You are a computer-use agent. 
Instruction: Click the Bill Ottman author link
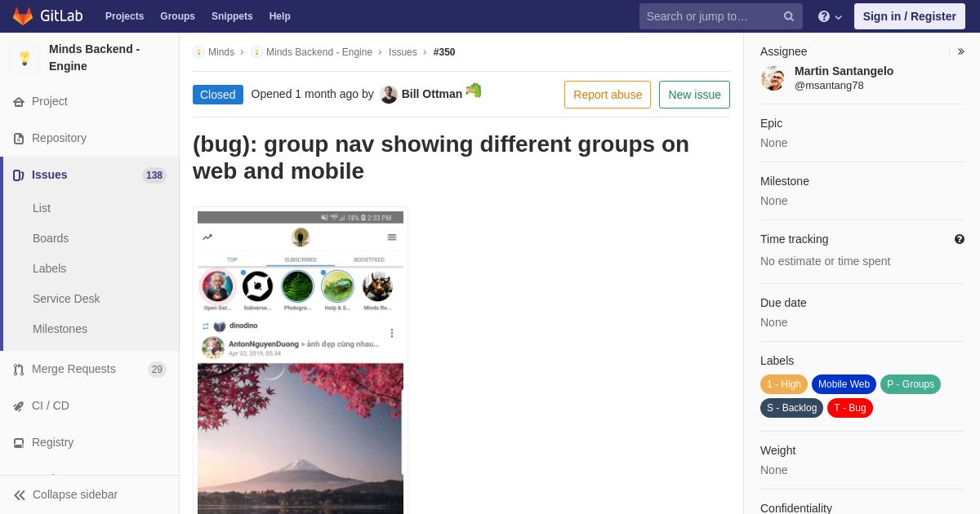432,94
